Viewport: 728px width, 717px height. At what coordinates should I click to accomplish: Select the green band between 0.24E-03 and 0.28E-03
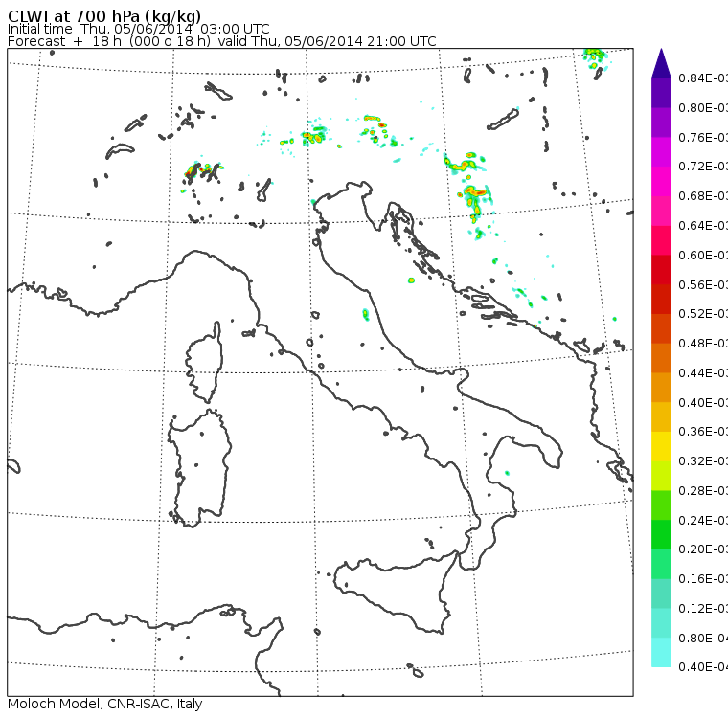coord(661,505)
